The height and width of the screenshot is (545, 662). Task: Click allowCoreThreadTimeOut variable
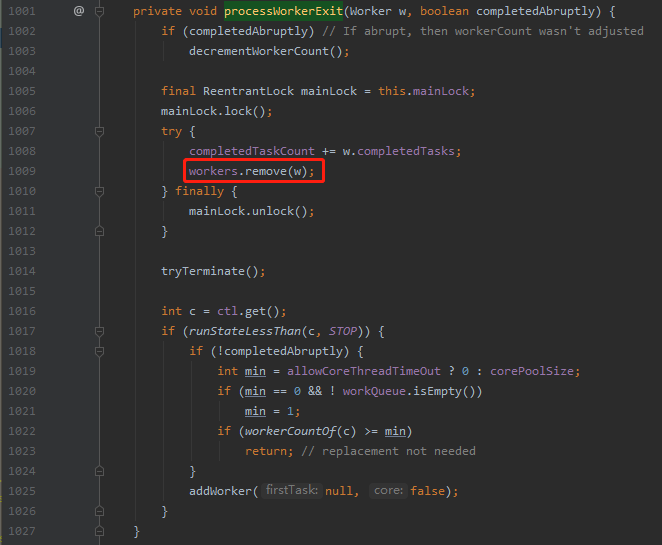pos(364,371)
